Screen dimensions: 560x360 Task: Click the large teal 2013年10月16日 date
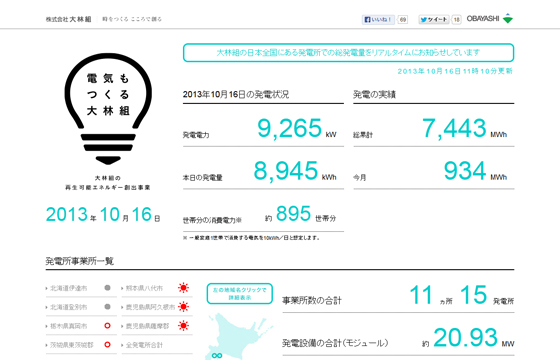click(103, 215)
